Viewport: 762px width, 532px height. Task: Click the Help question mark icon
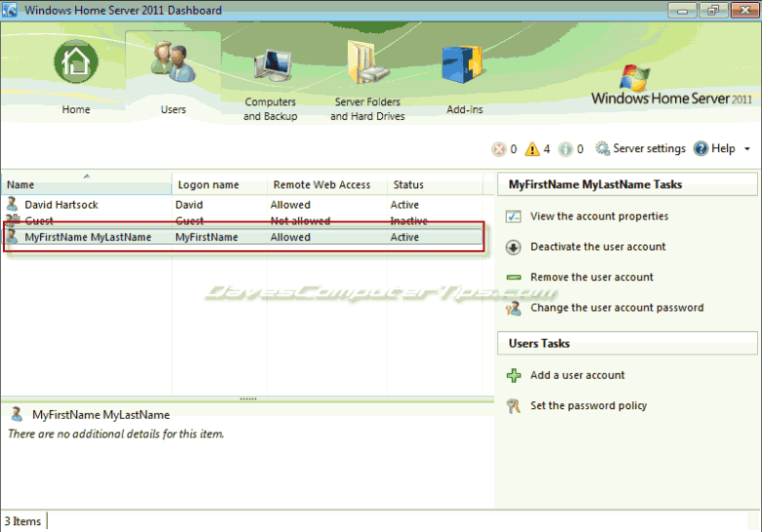(x=700, y=148)
